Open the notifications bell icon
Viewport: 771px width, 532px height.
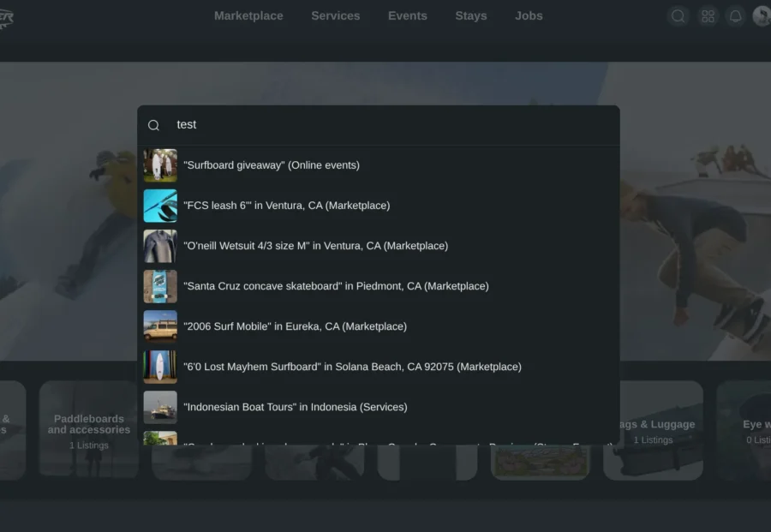[736, 16]
